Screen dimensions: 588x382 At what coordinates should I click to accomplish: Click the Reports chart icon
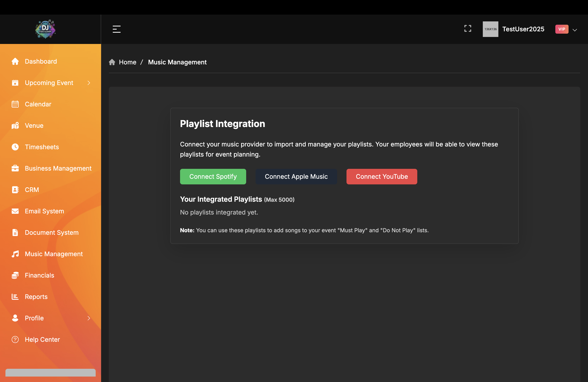click(15, 297)
